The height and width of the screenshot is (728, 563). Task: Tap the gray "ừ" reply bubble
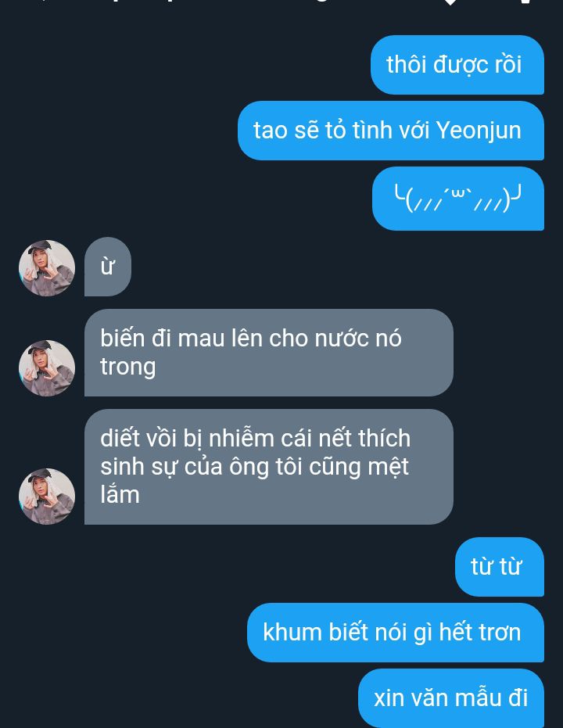(108, 267)
